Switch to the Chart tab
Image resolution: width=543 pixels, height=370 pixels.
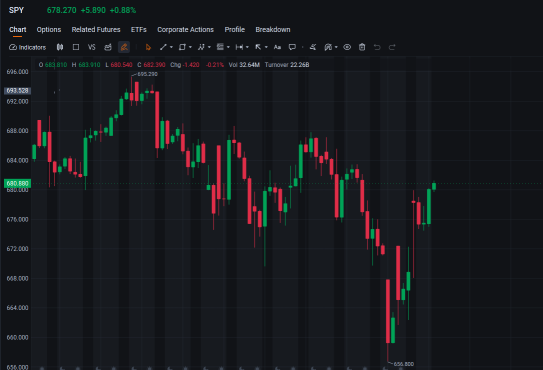[18, 30]
